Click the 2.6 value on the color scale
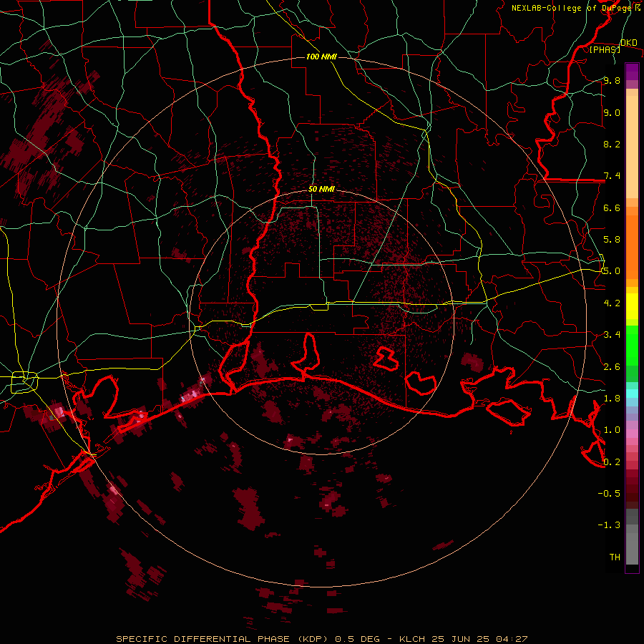 click(612, 366)
